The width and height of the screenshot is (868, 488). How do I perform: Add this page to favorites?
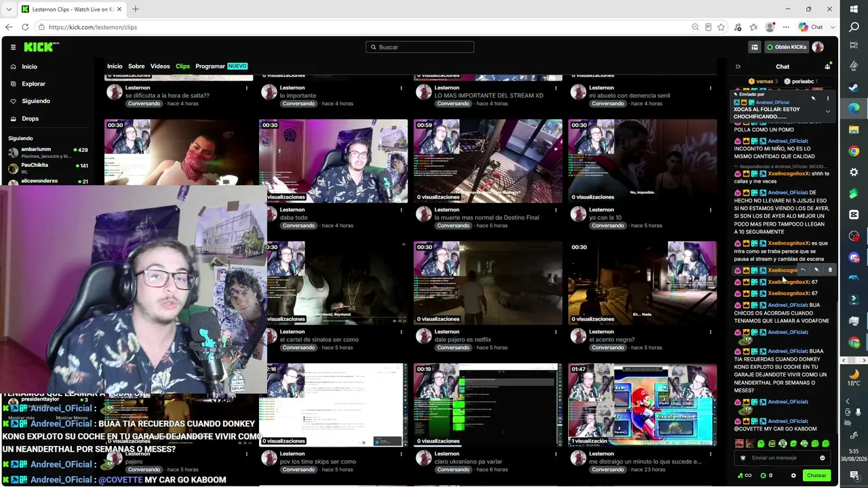[721, 27]
